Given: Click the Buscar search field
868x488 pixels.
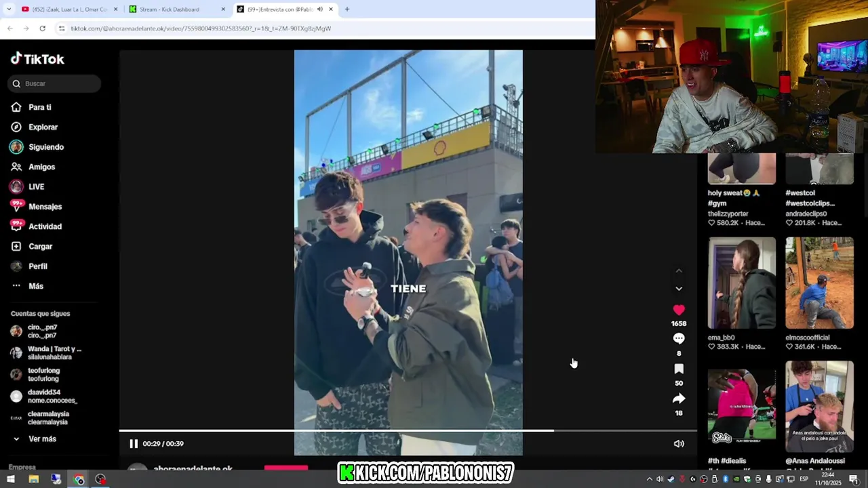Looking at the screenshot, I should (54, 83).
